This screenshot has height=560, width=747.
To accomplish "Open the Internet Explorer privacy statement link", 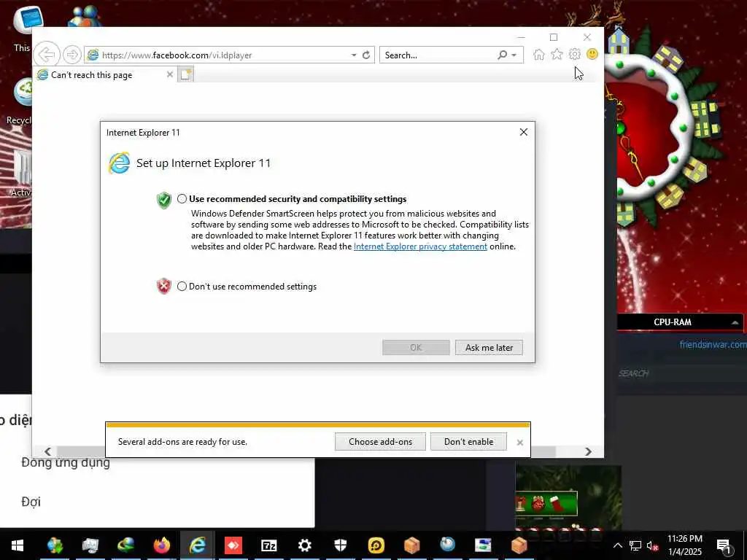I will click(x=420, y=246).
